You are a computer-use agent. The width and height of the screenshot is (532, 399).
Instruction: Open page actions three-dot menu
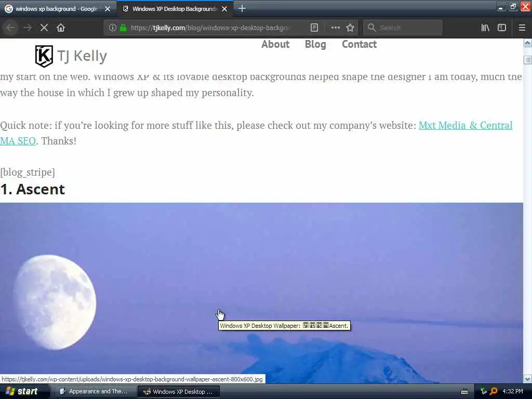click(335, 28)
